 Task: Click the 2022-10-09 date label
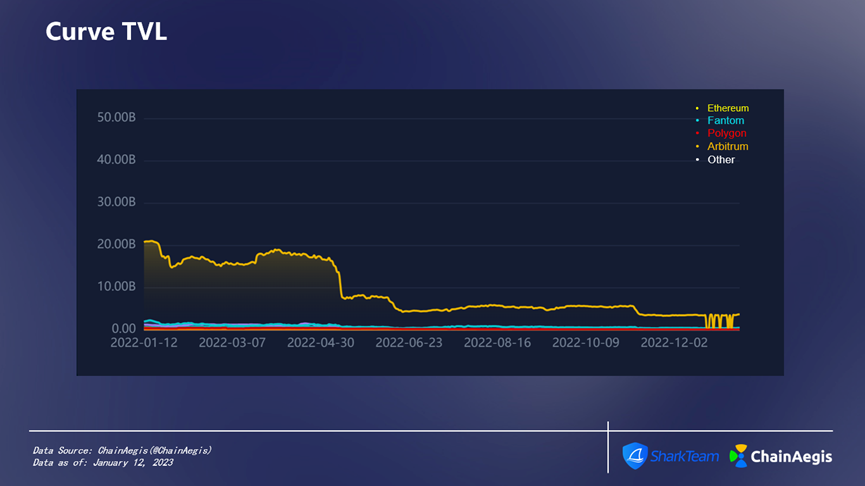tap(586, 343)
